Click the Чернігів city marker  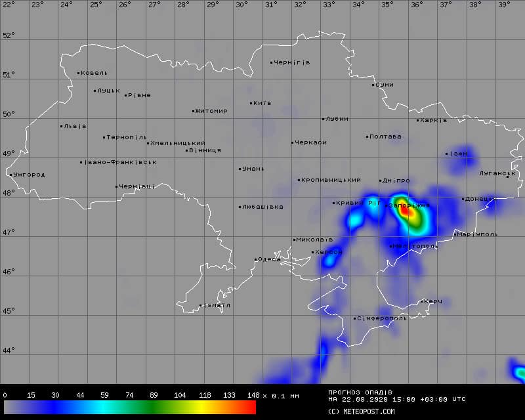tap(272, 63)
